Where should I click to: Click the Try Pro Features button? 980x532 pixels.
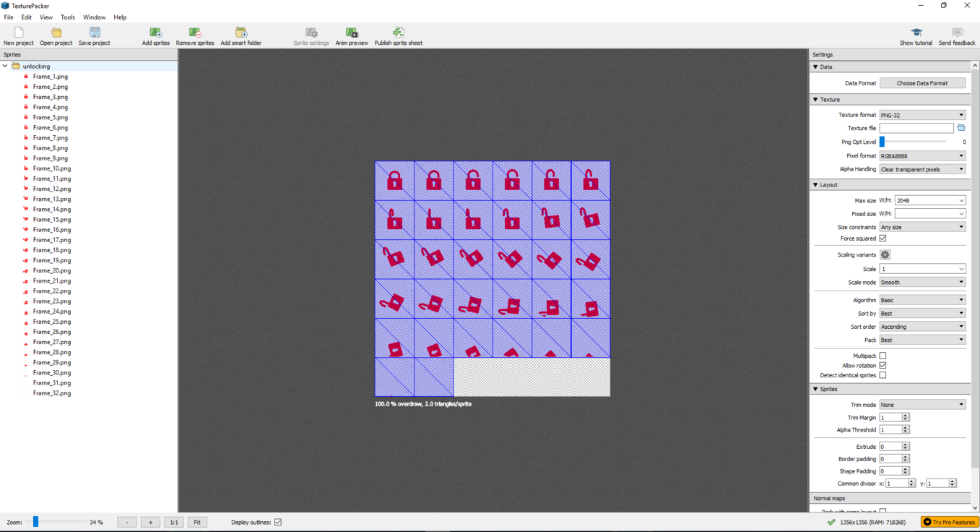pos(950,522)
